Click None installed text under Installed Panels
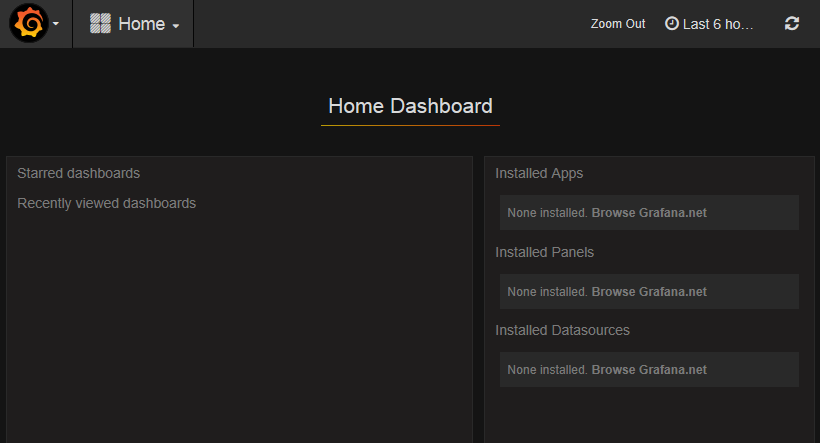The image size is (820, 443). (547, 292)
